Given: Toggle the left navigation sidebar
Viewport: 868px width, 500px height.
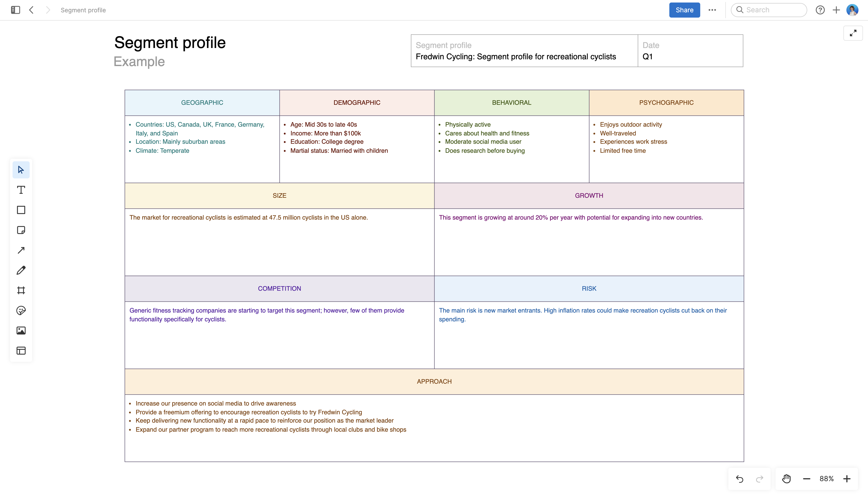Looking at the screenshot, I should (x=15, y=10).
